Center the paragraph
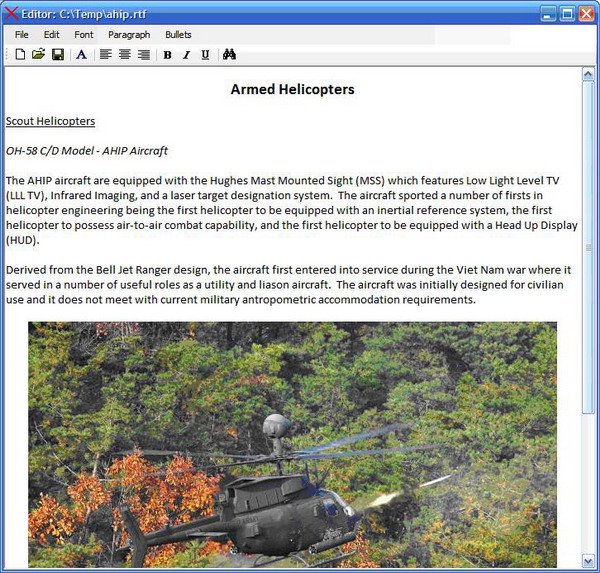The width and height of the screenshot is (600, 573). click(125, 54)
